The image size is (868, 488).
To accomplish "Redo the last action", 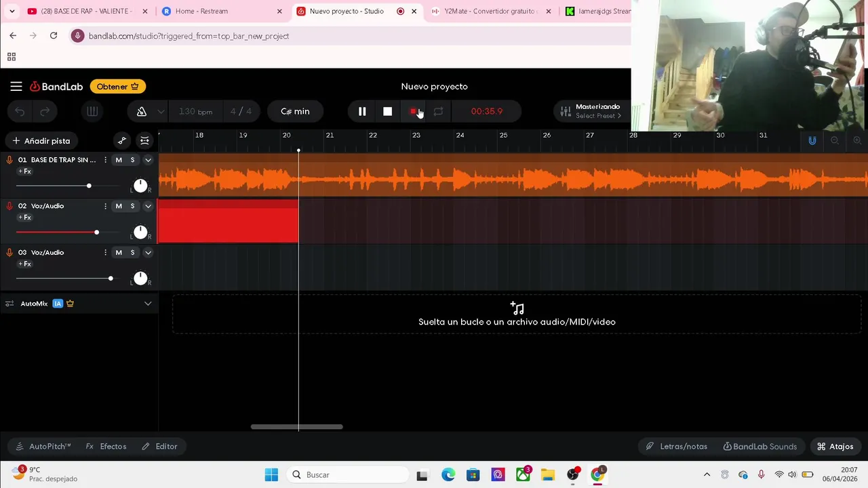I will coord(45,111).
